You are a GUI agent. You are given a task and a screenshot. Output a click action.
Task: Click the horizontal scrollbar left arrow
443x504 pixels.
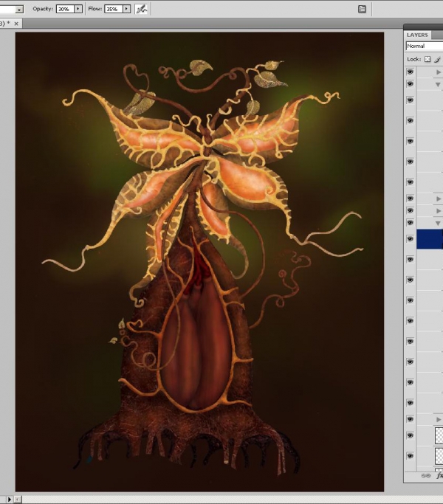click(18, 499)
